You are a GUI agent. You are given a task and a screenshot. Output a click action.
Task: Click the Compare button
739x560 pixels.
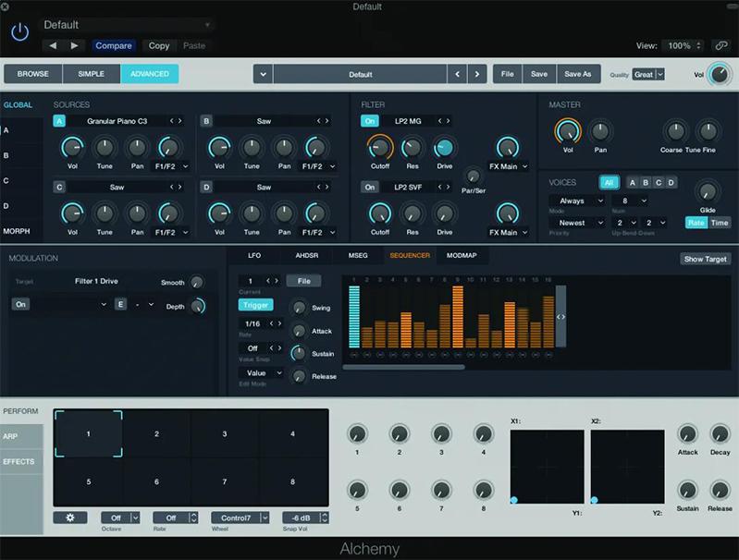[x=114, y=45]
